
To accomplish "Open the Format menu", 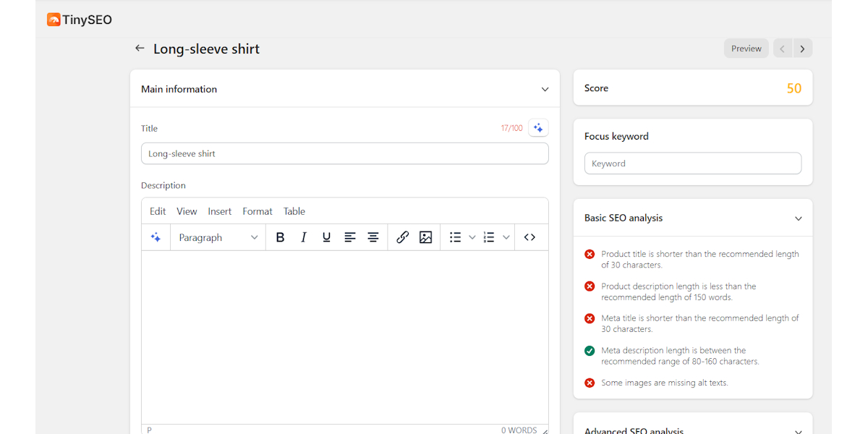I will pos(257,211).
